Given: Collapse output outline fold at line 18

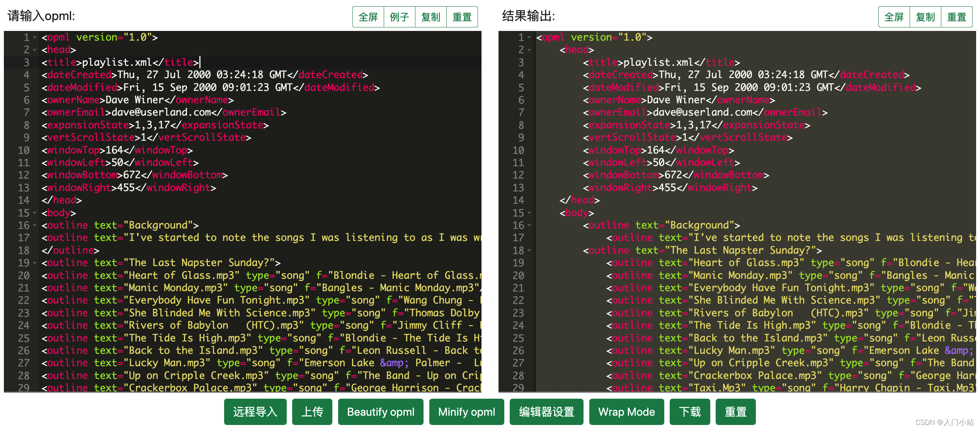Looking at the screenshot, I should [529, 251].
